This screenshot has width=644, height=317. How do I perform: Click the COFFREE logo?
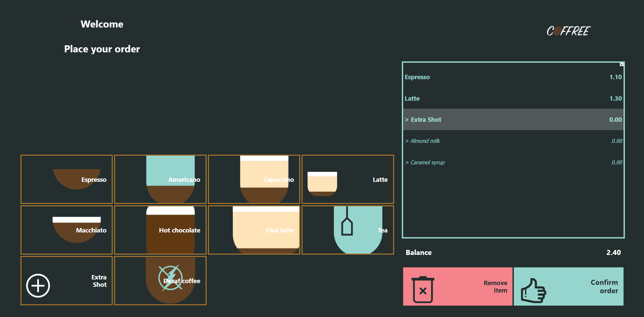pos(569,31)
